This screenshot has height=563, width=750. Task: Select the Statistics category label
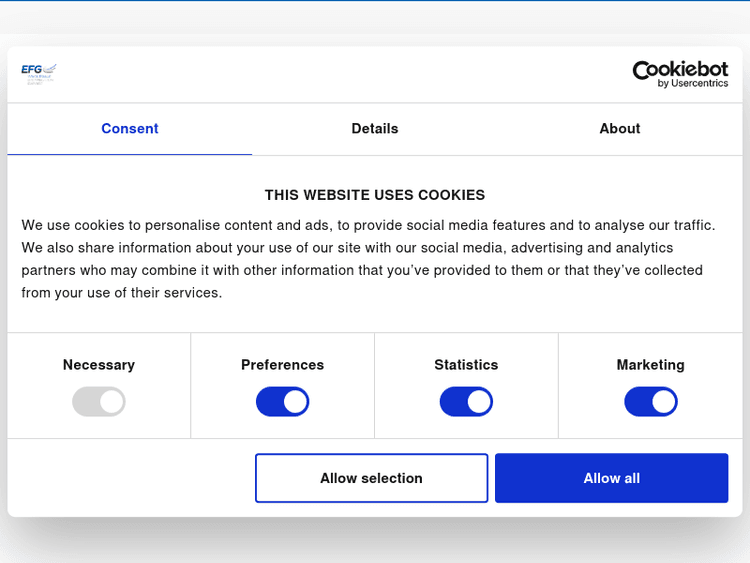(x=466, y=365)
